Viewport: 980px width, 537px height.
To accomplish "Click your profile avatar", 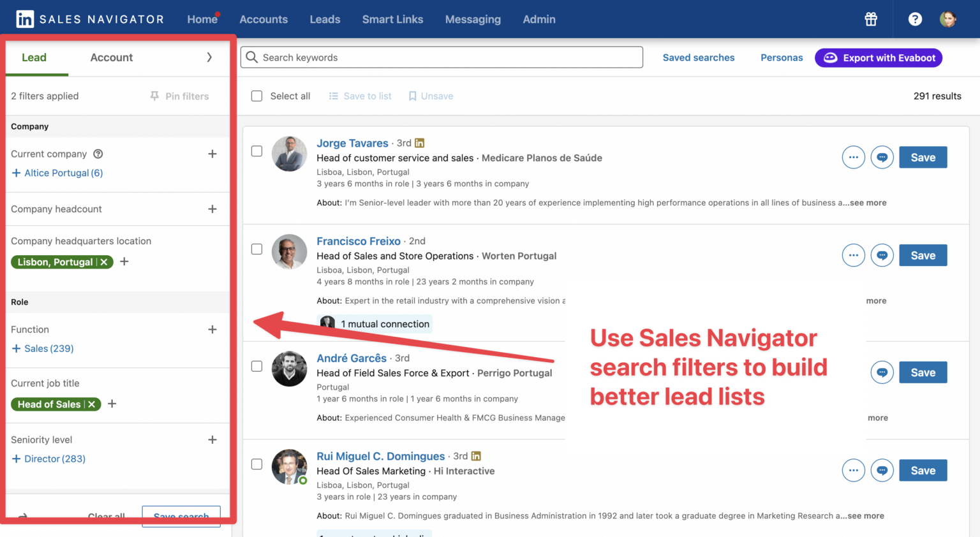I will (x=947, y=19).
